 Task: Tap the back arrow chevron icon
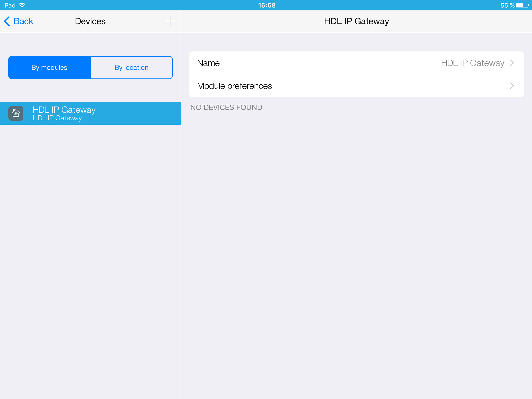point(7,21)
